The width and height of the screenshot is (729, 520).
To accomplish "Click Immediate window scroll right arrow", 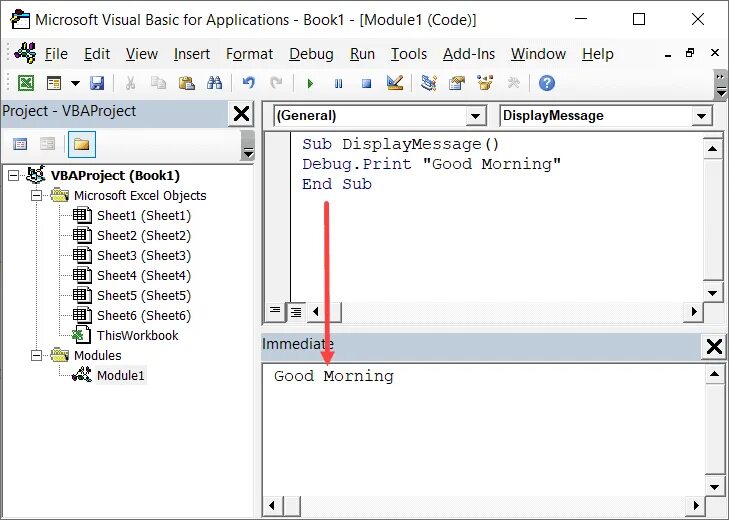I will [x=696, y=505].
